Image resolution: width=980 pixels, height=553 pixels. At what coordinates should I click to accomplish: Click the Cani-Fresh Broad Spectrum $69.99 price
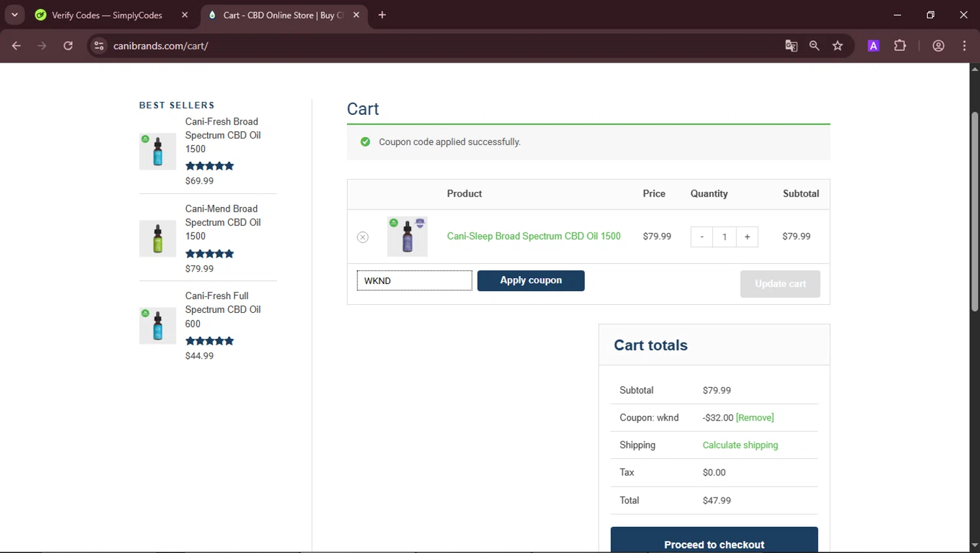click(x=199, y=181)
